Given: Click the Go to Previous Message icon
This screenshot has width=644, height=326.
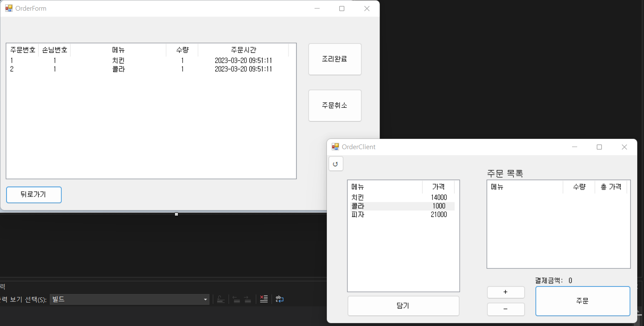Looking at the screenshot, I should 237,299.
